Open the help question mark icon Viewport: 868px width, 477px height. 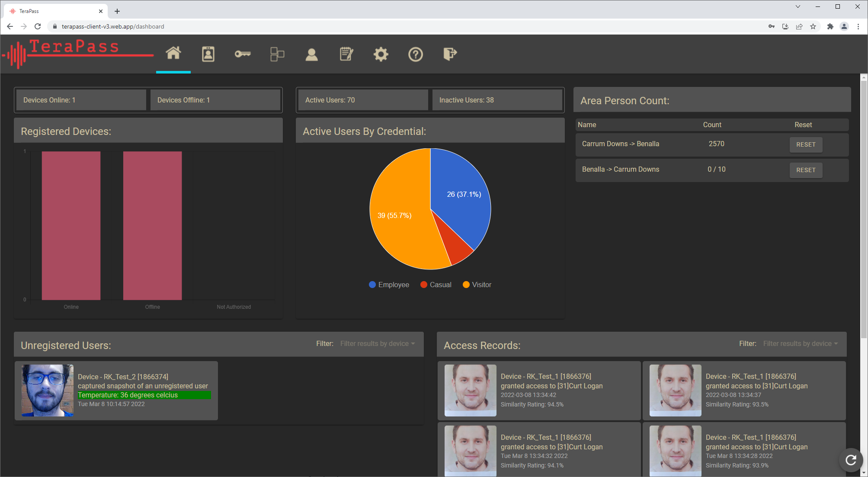pos(416,54)
